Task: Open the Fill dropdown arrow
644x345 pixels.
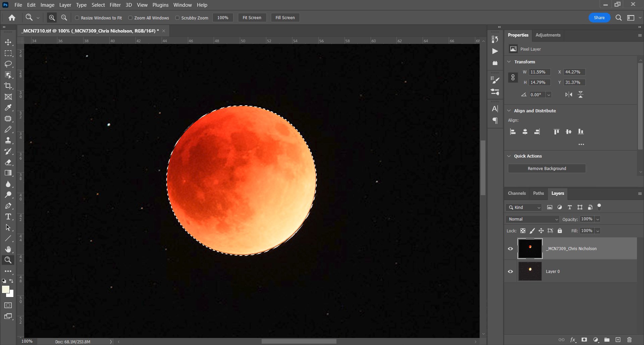Action: [598, 231]
